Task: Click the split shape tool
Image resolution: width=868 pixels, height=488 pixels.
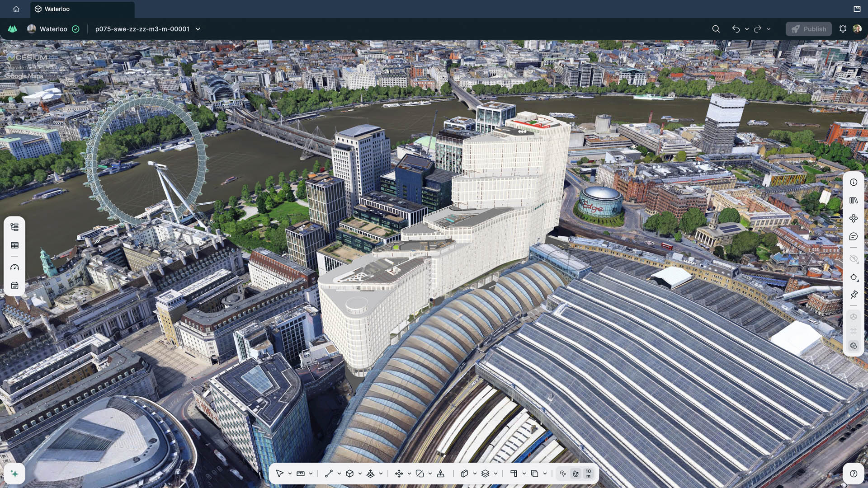Action: [420, 474]
